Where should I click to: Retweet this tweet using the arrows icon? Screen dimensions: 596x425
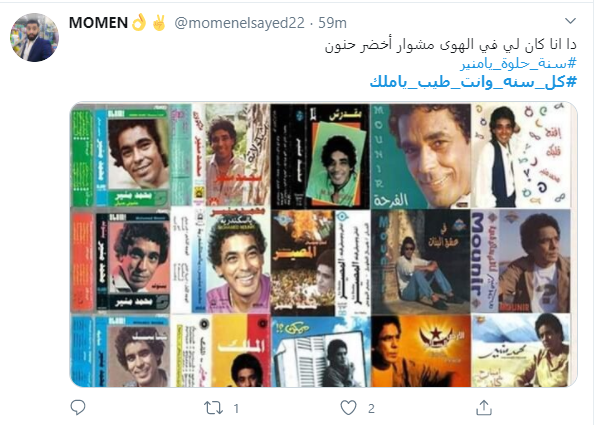pos(213,408)
